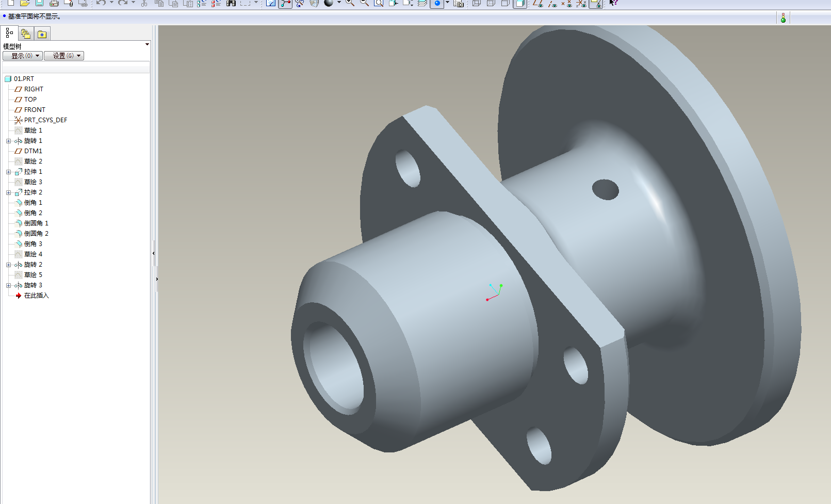The width and height of the screenshot is (831, 504).
Task: Open the 设置 (G) dropdown menu
Action: [63, 56]
